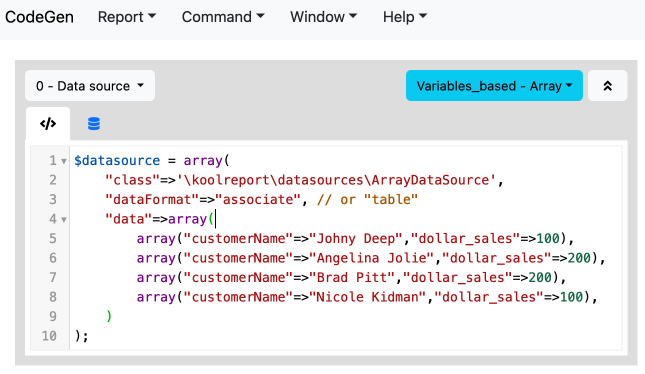This screenshot has height=374, width=645.
Task: Click the ArrayDataSource class string
Action: (336, 180)
